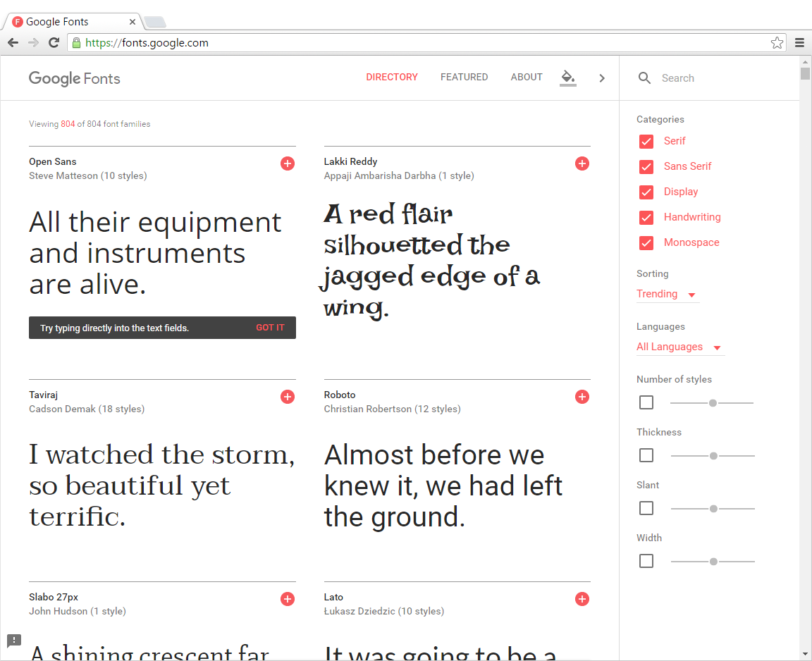The width and height of the screenshot is (812, 661).
Task: Uncheck the Display category checkbox
Action: [646, 192]
